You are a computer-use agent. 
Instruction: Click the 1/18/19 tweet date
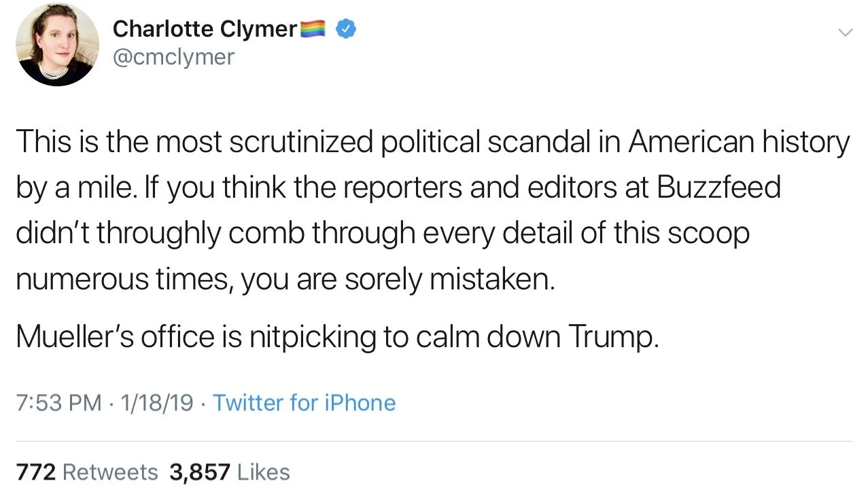(156, 403)
